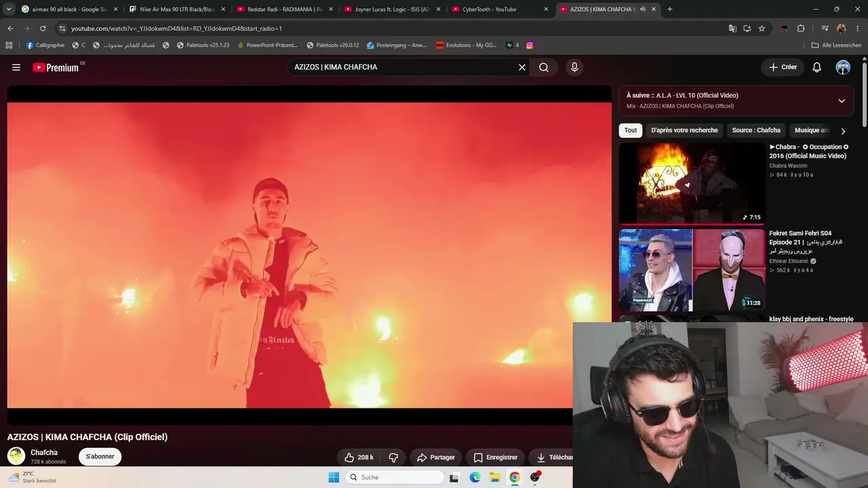This screenshot has height=488, width=868.
Task: Open the Chrome extensions puzzle icon
Action: [801, 28]
